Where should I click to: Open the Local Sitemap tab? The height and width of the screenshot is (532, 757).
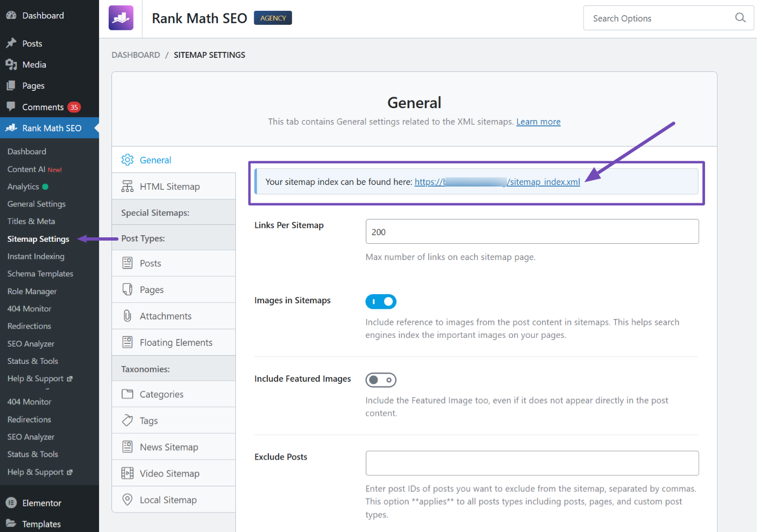[x=174, y=500]
